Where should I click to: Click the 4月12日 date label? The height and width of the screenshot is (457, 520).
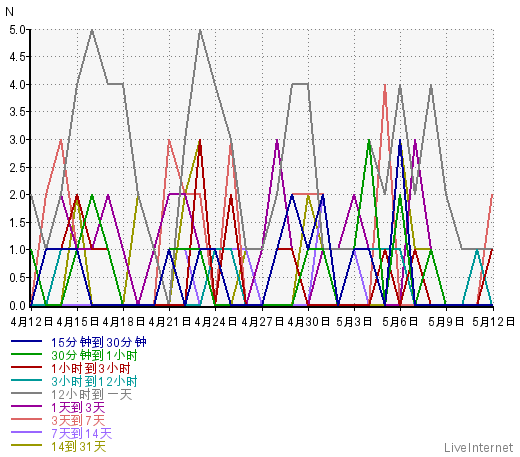32,322
